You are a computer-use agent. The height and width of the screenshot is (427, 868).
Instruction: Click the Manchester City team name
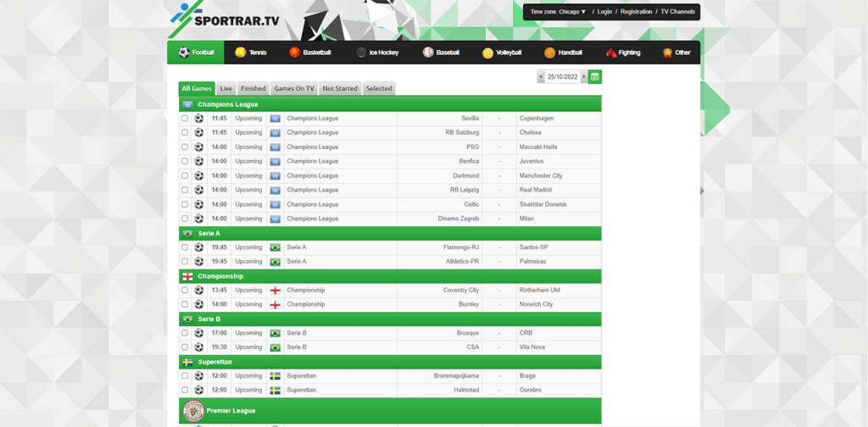541,176
